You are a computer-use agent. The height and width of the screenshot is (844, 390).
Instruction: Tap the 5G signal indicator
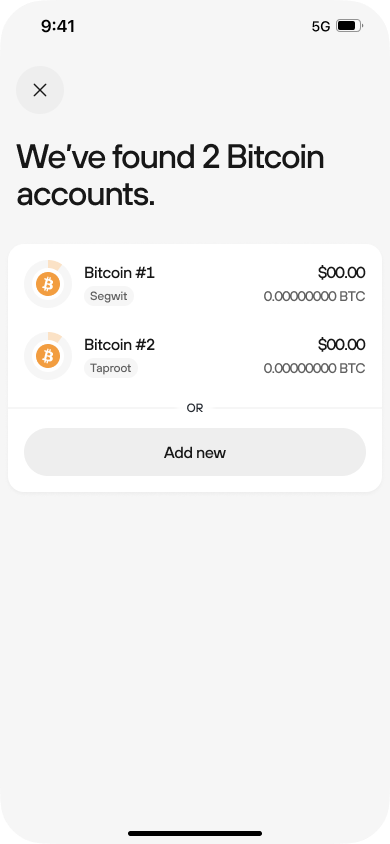tap(321, 26)
